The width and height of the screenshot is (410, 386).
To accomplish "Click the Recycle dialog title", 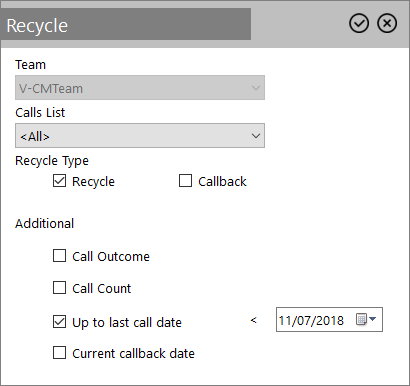I will [37, 26].
